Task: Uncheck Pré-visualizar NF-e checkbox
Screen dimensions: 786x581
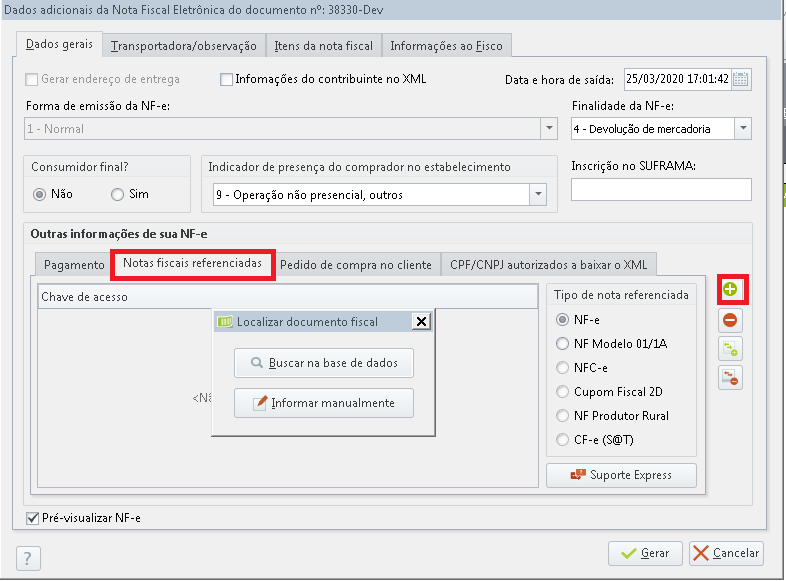Action: pyautogui.click(x=32, y=518)
